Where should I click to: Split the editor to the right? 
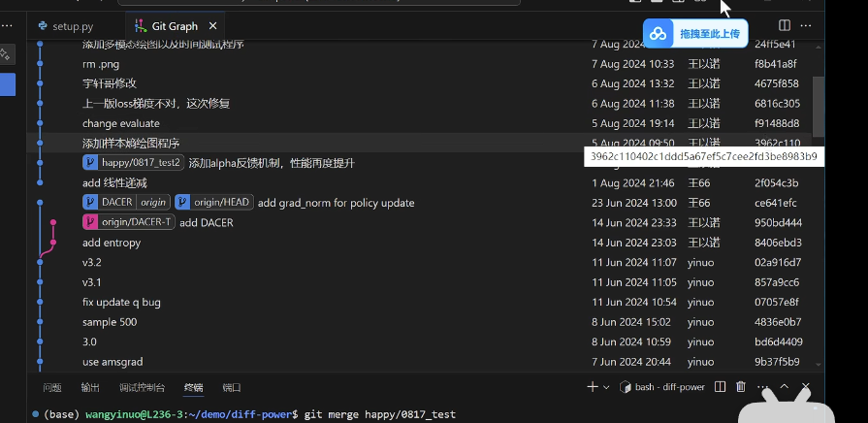(x=785, y=25)
